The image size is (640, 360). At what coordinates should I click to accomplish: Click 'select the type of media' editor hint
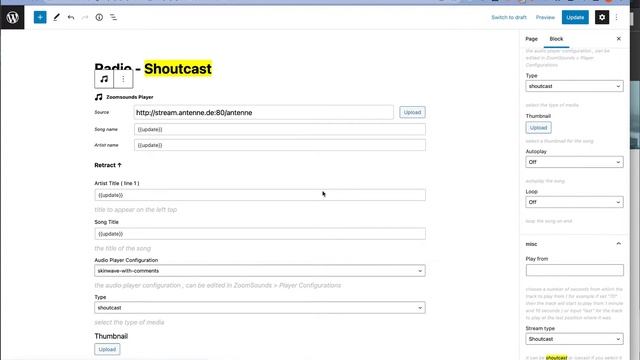[x=129, y=322]
